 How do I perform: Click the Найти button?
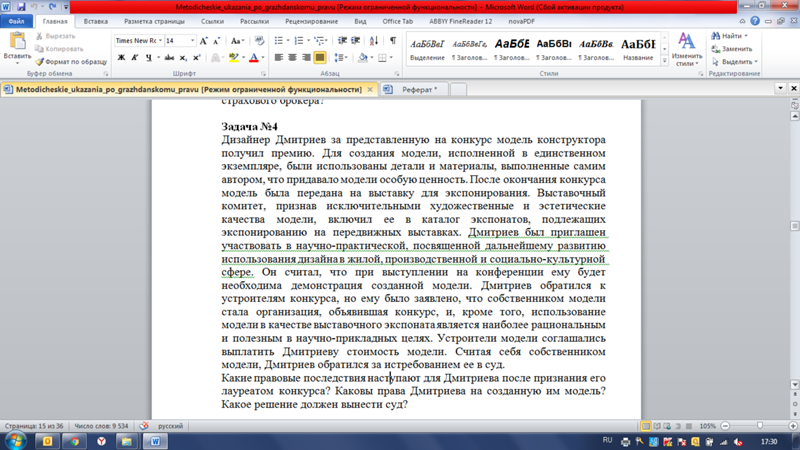pos(729,36)
